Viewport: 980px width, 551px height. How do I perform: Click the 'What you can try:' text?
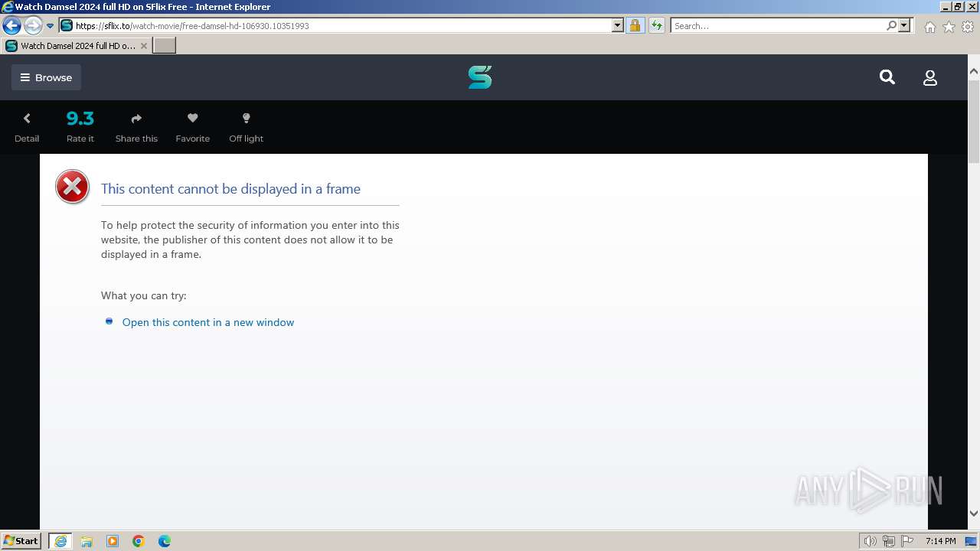tap(144, 295)
